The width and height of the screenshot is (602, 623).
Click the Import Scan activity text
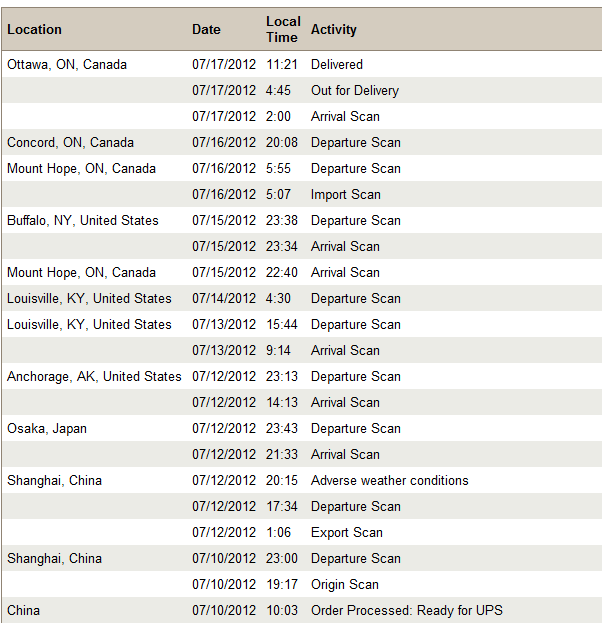click(346, 195)
